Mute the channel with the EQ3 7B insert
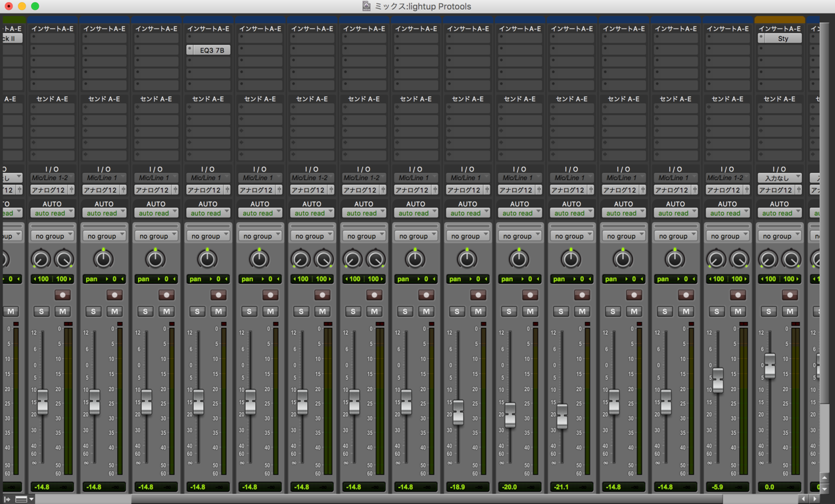Screen dimensions: 835x504 tap(218, 311)
